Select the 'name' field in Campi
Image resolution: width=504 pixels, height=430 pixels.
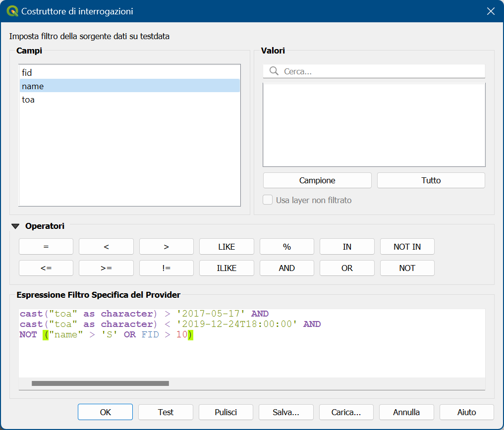point(129,86)
